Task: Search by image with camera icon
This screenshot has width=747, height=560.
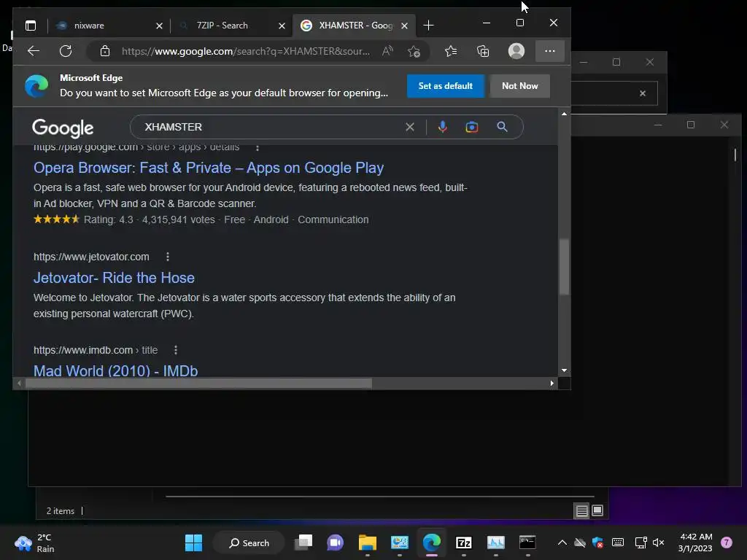Action: (x=472, y=127)
